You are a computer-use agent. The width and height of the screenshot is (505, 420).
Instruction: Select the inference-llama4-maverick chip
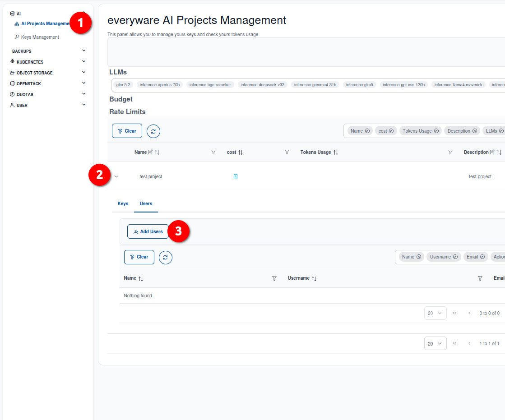pyautogui.click(x=459, y=85)
